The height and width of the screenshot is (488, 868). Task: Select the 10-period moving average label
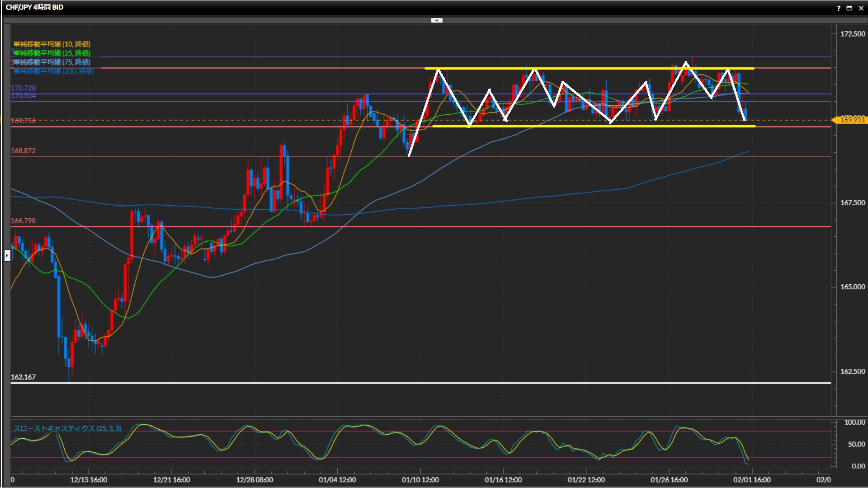[52, 44]
